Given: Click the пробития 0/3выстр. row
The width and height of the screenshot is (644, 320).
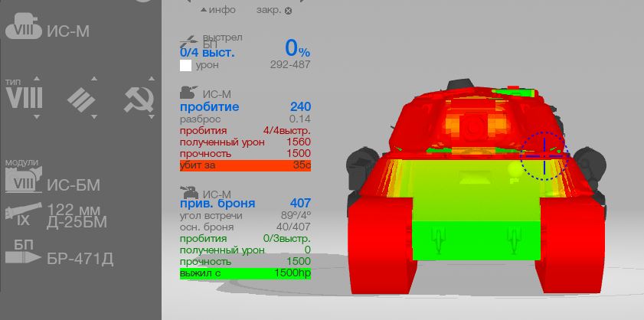Looking at the screenshot, I should point(245,239).
